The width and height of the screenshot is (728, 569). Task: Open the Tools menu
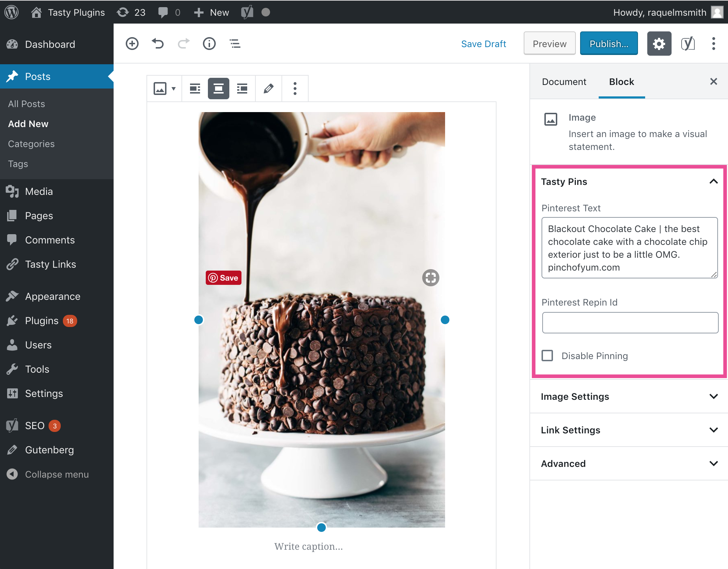pos(57,369)
